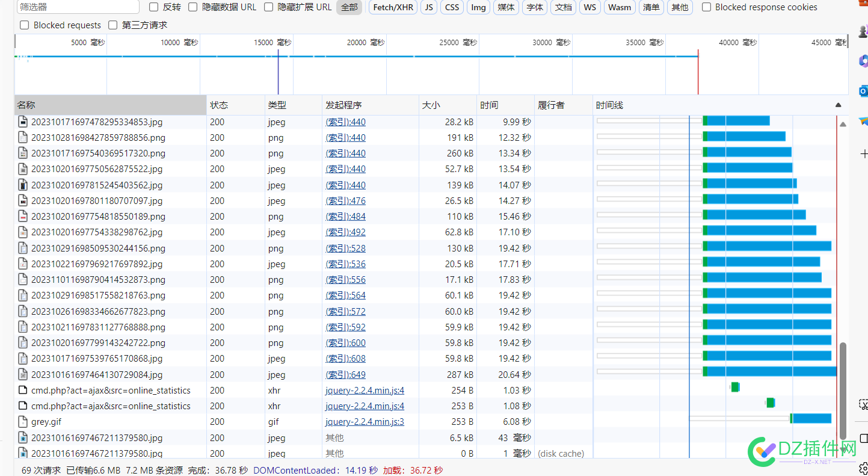Viewport: 868px width, 476px height.
Task: Sort by 类型 column header
Action: coord(294,105)
